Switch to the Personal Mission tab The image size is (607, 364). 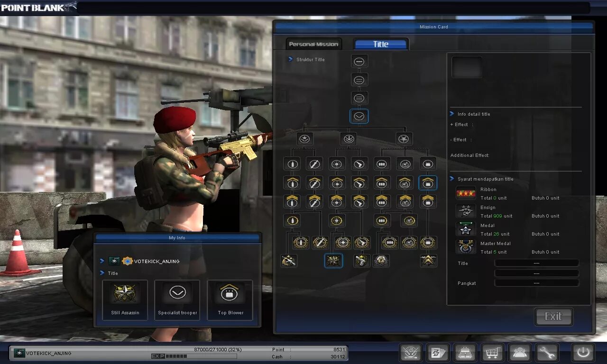313,44
